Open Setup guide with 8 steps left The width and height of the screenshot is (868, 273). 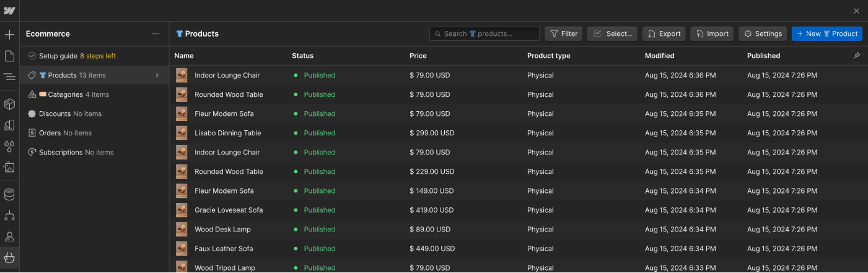tap(94, 56)
